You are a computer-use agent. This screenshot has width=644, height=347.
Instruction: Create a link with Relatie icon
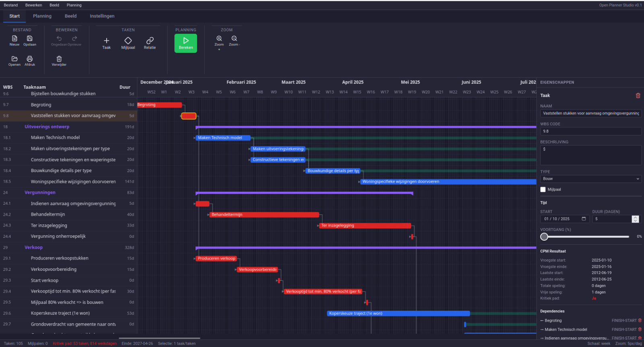[x=150, y=41]
